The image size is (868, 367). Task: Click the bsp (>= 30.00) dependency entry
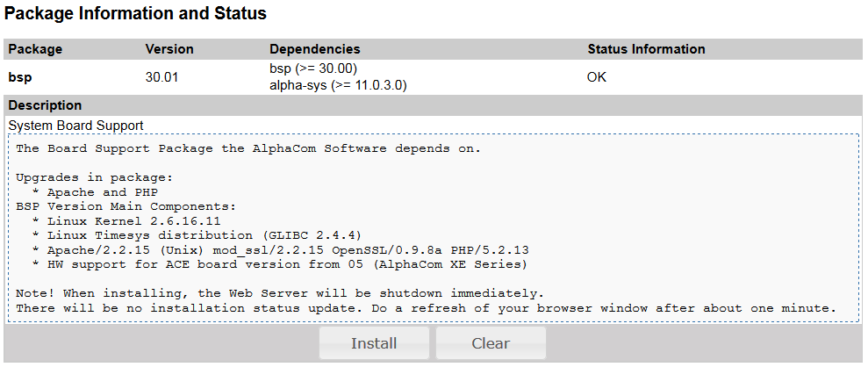pyautogui.click(x=313, y=68)
